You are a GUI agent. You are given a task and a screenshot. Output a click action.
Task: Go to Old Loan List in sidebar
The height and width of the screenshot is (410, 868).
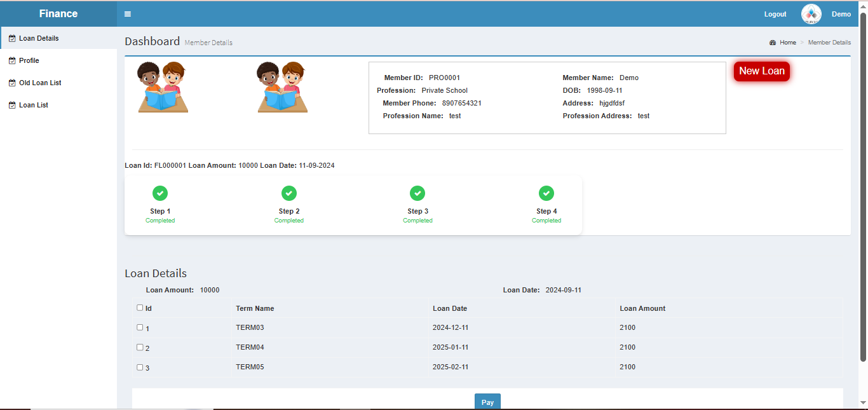[x=40, y=83]
